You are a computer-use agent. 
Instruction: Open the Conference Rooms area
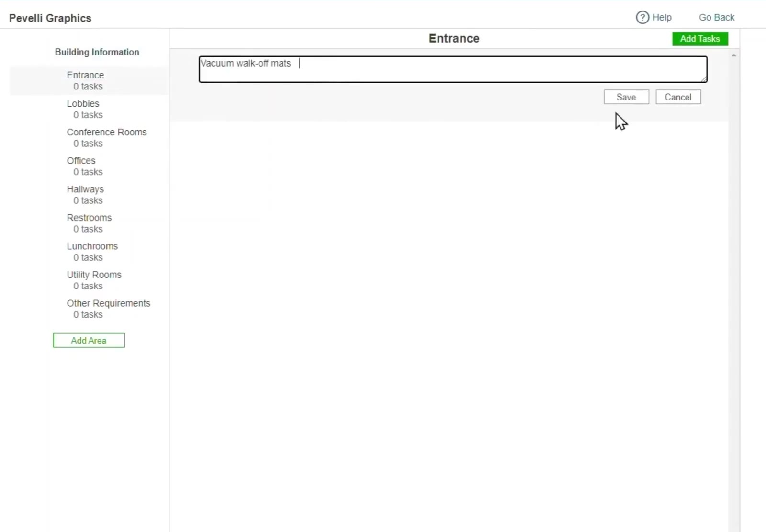point(107,132)
